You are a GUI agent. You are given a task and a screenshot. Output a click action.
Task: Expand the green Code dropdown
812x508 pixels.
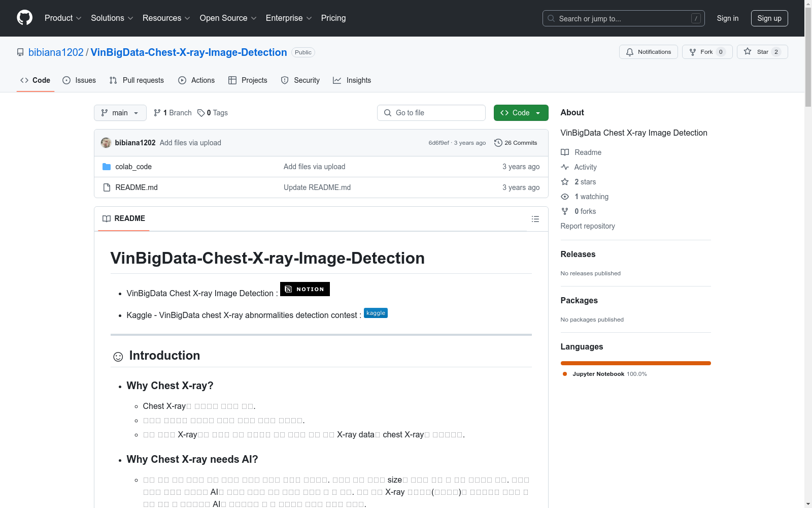[521, 113]
